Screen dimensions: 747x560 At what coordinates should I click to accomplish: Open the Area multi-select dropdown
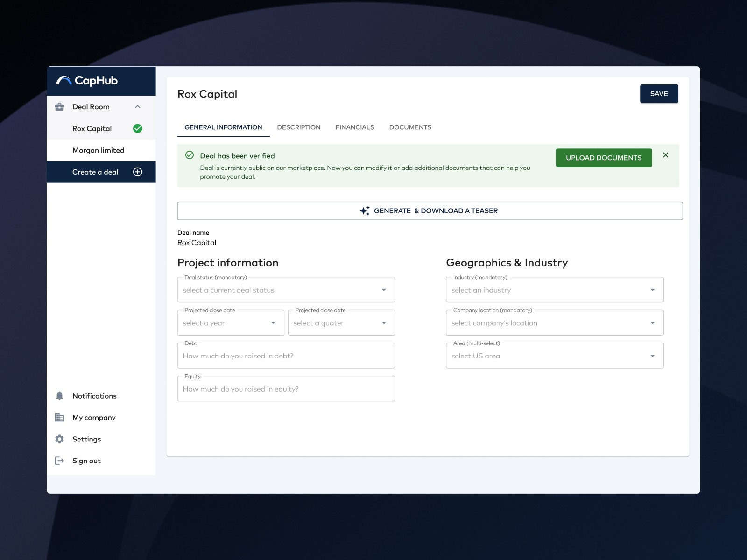(x=555, y=356)
